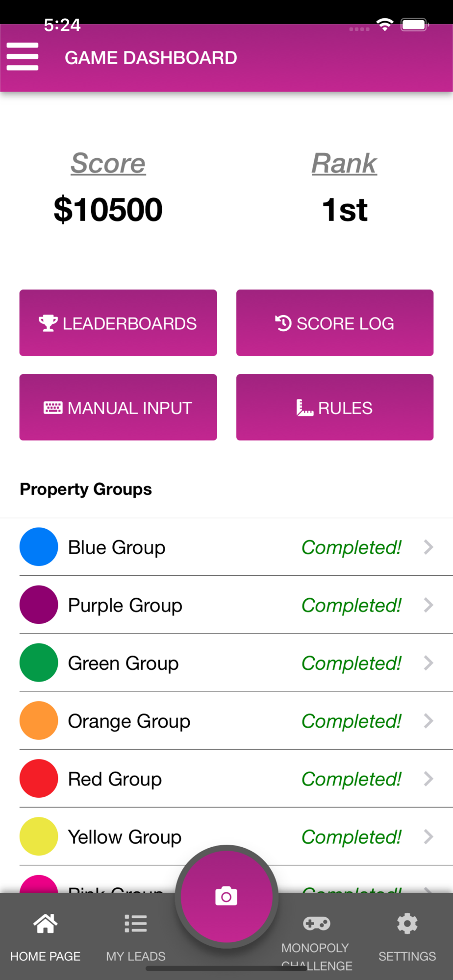Open the Orange Group chevron
Screen dimensions: 453x980
428,720
